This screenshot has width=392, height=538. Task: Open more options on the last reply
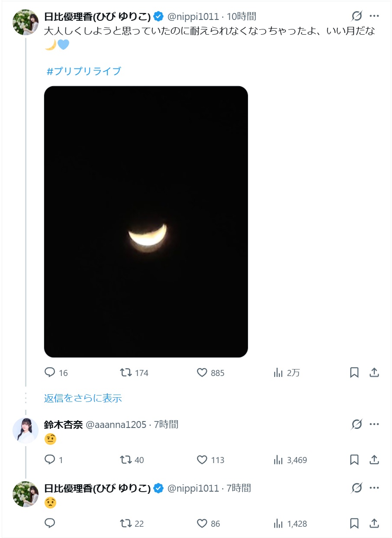[374, 488]
